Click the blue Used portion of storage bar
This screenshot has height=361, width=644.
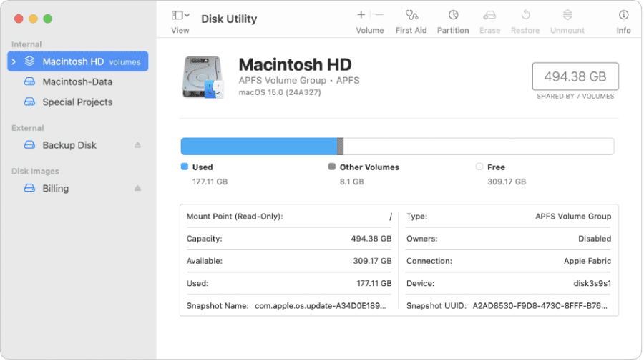[259, 147]
